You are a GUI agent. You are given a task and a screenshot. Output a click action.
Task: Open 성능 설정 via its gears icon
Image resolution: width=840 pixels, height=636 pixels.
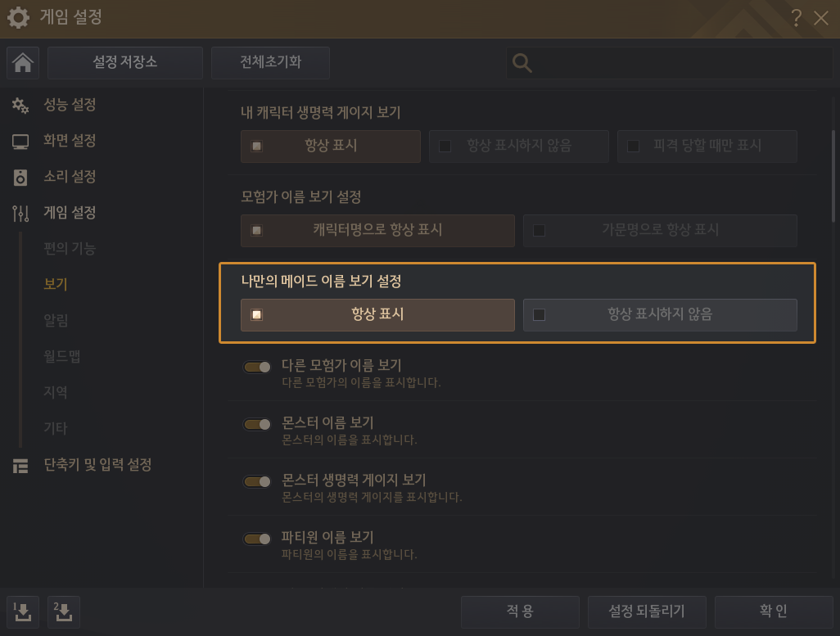click(x=20, y=105)
